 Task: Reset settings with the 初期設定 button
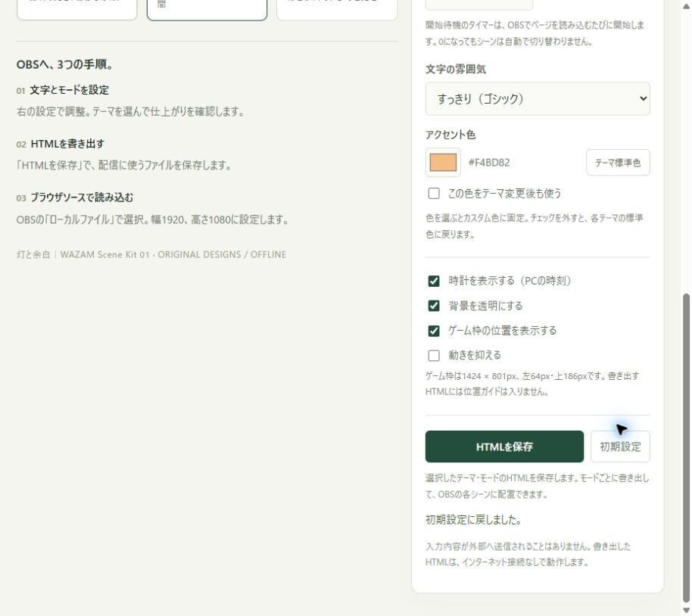tap(620, 446)
